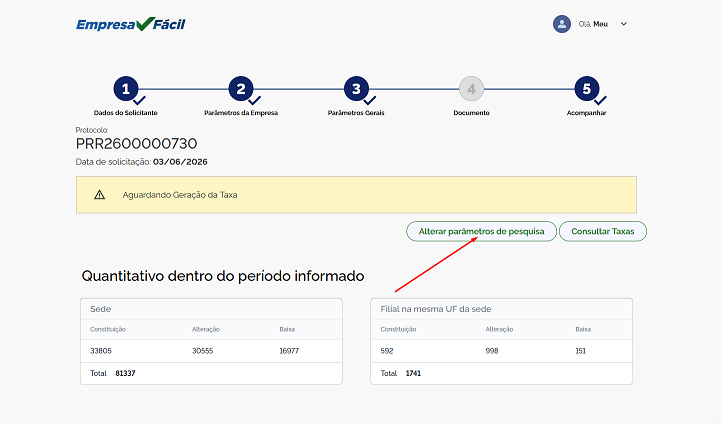Screen dimensions: 721x424
Task: Click "Aguardando Geração da Taxa" message
Action: (x=180, y=195)
